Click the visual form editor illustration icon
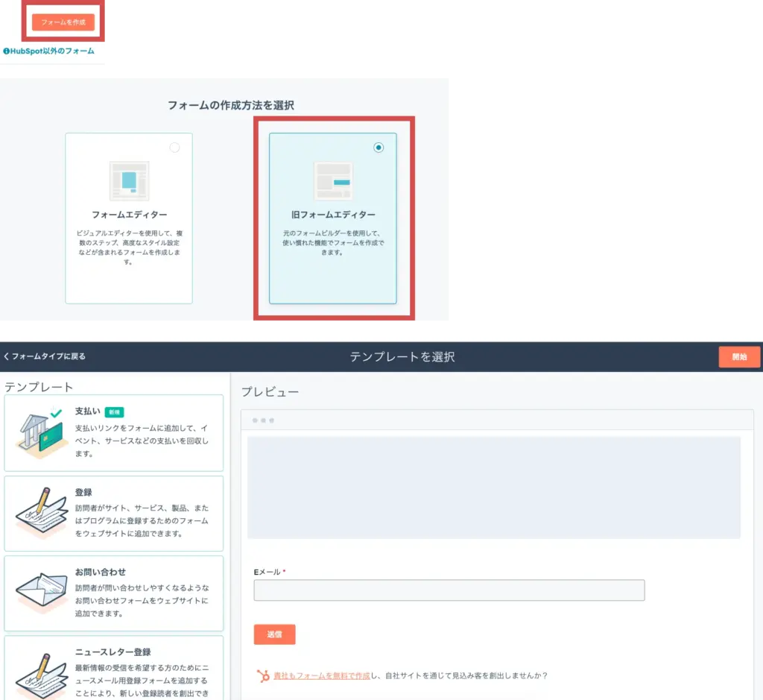Viewport: 763px width, 700px height. [x=129, y=180]
